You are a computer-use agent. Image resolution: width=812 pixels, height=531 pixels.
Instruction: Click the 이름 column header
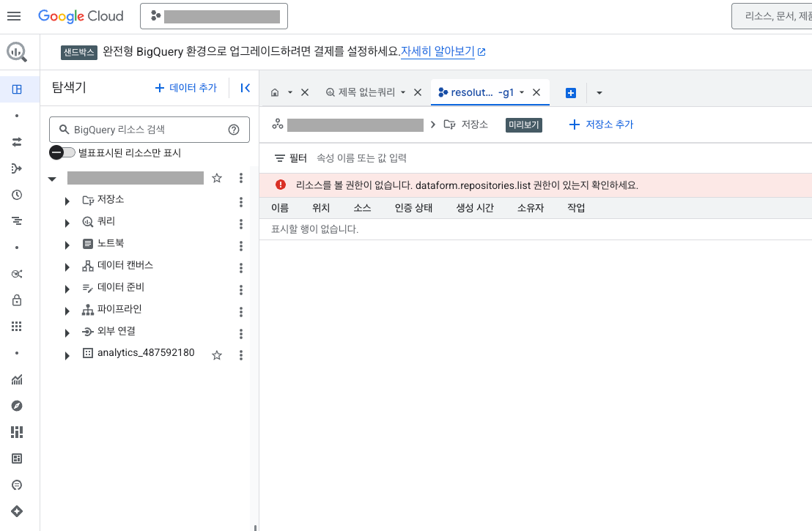coord(280,208)
